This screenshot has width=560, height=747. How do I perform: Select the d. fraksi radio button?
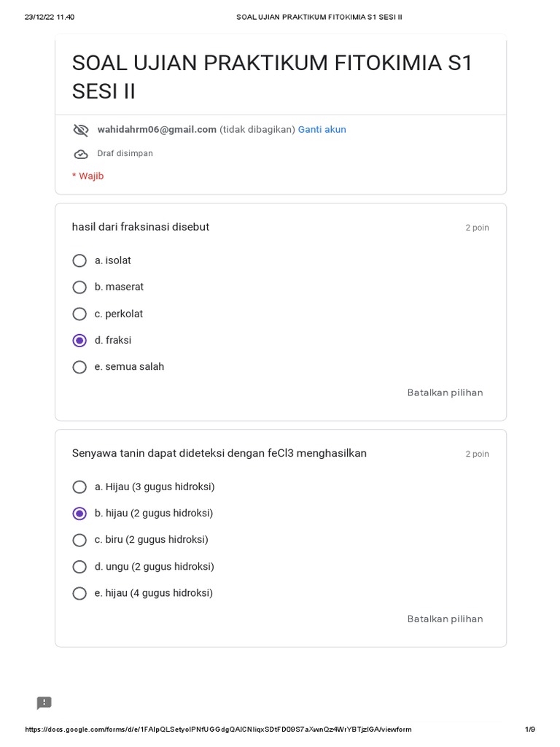coord(79,341)
